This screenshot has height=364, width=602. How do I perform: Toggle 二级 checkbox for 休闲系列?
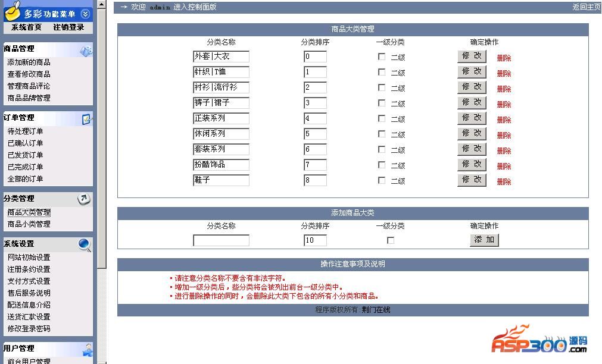pyautogui.click(x=382, y=134)
